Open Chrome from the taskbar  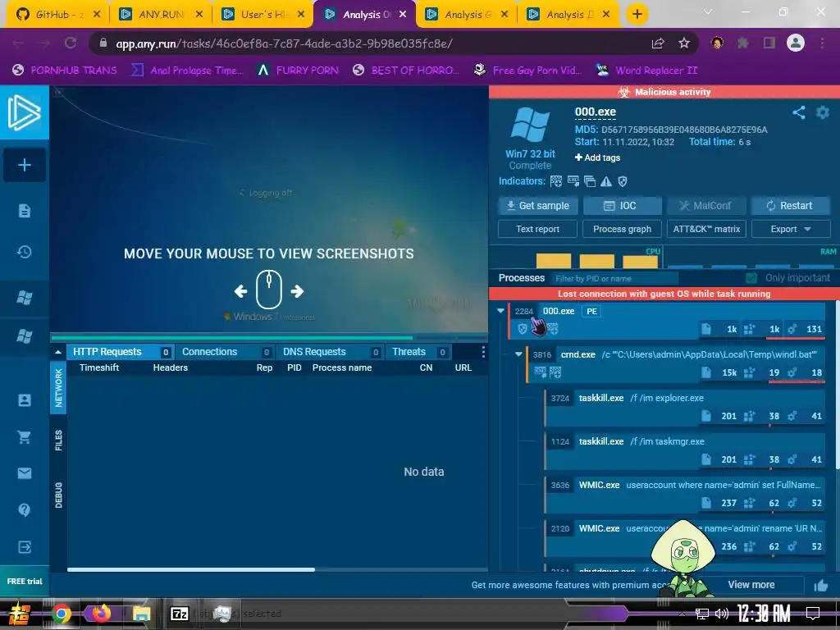tap(62, 614)
